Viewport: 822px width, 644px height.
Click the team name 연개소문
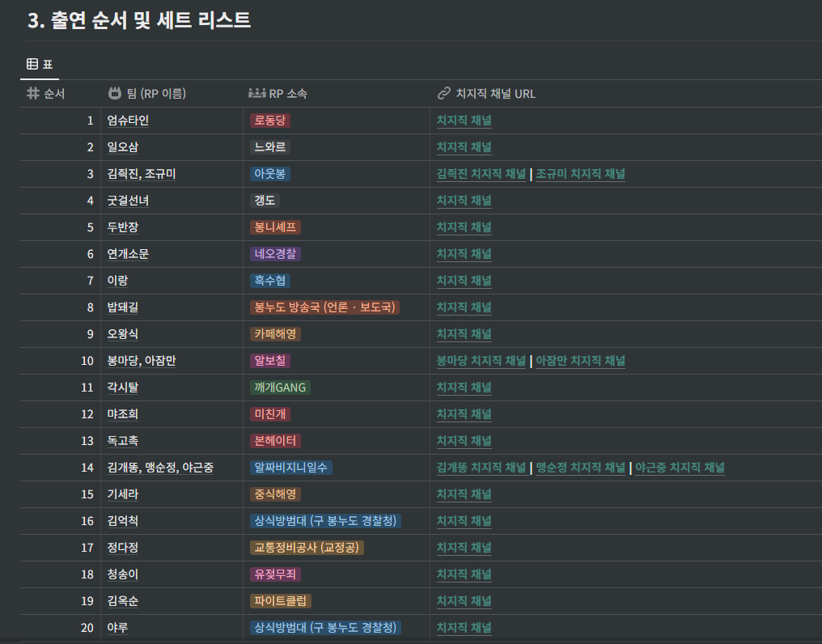click(128, 254)
